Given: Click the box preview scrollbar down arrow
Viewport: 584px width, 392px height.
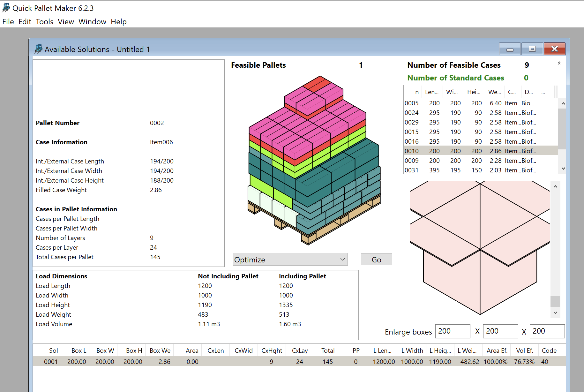Looking at the screenshot, I should coord(555,313).
